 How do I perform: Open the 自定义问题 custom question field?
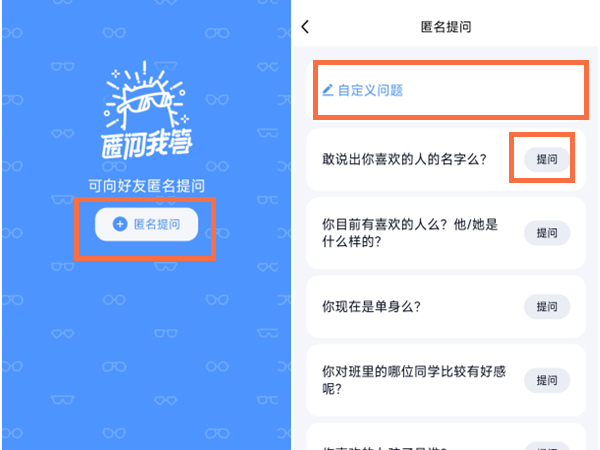446,90
